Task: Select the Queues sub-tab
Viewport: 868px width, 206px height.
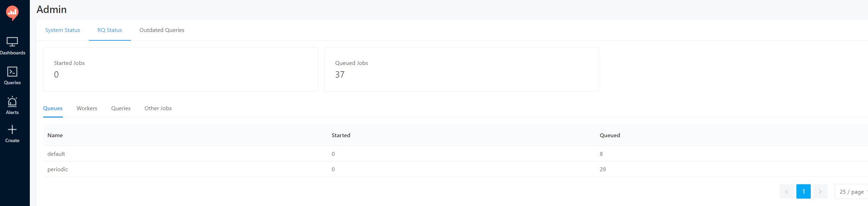Action: [53, 108]
